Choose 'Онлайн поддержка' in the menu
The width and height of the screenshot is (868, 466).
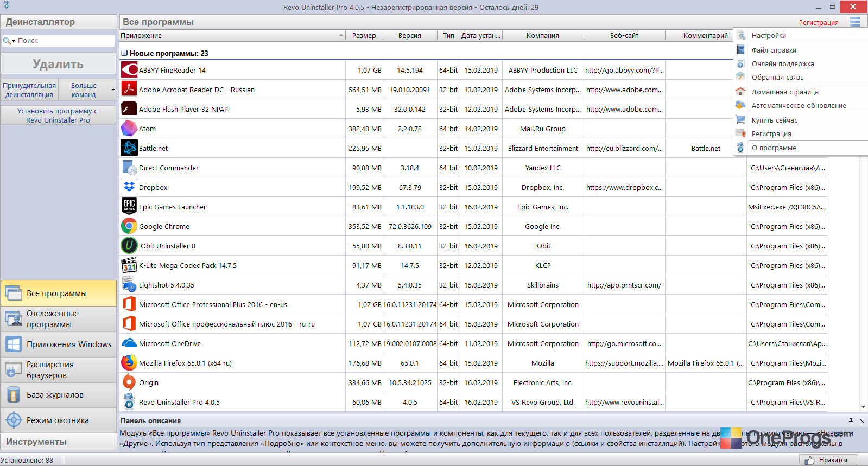[x=801, y=63]
